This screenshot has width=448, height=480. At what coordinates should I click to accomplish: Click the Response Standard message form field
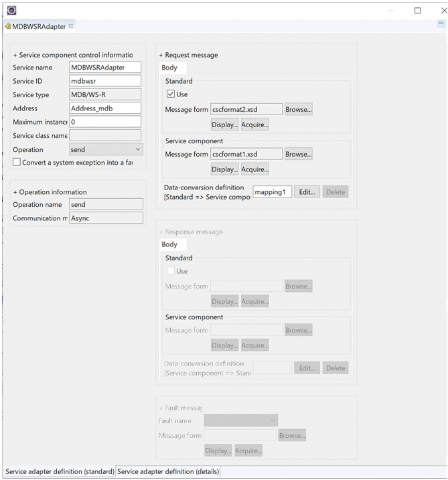tap(246, 287)
